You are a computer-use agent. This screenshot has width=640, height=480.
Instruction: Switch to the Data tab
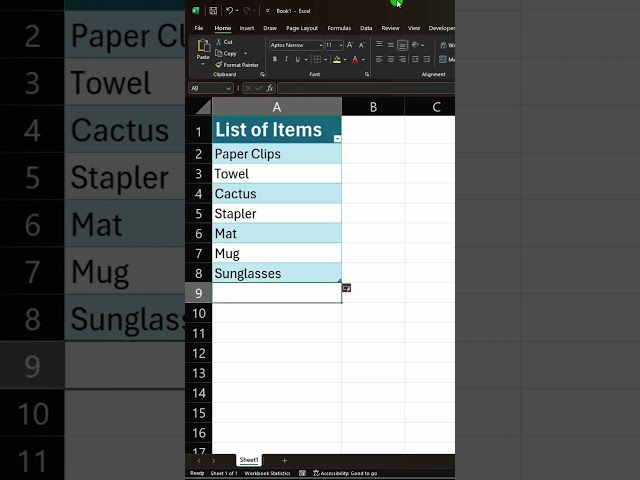point(366,28)
